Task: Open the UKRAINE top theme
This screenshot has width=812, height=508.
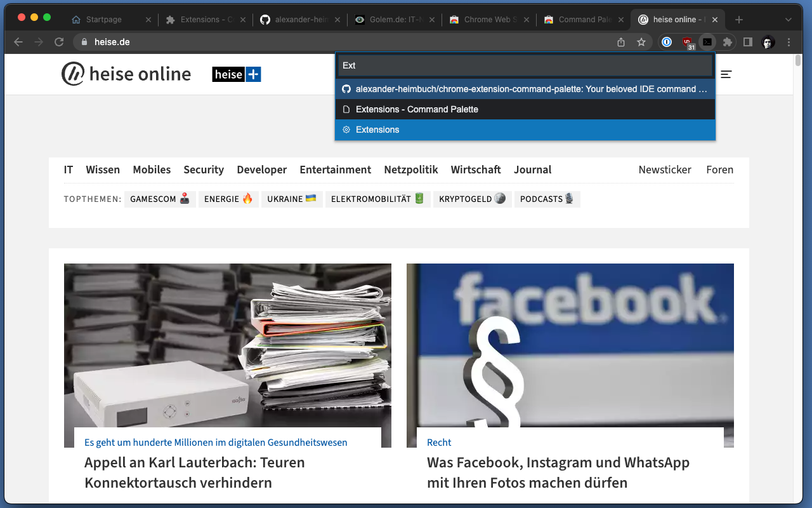Action: 292,199
